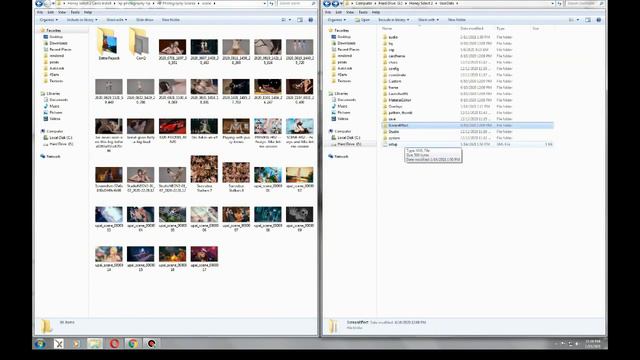Open File menu in the right window
Screen dimensions: 640x360
[328, 12]
